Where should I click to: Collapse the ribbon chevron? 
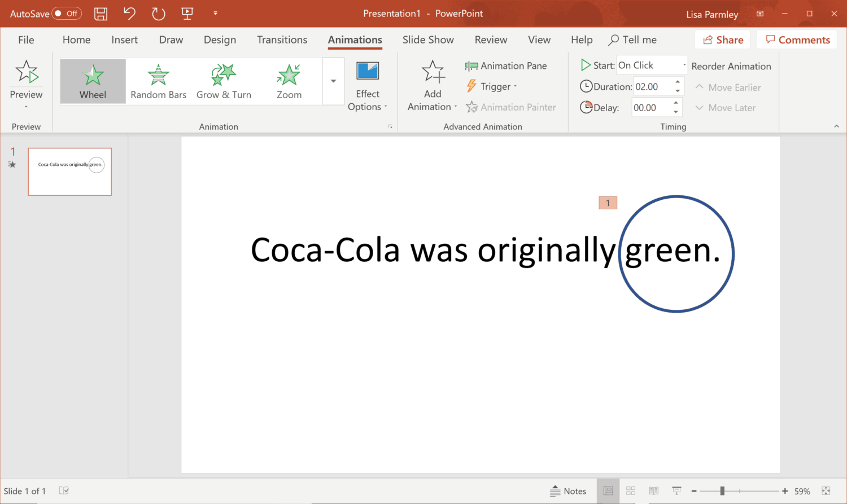[x=836, y=126]
